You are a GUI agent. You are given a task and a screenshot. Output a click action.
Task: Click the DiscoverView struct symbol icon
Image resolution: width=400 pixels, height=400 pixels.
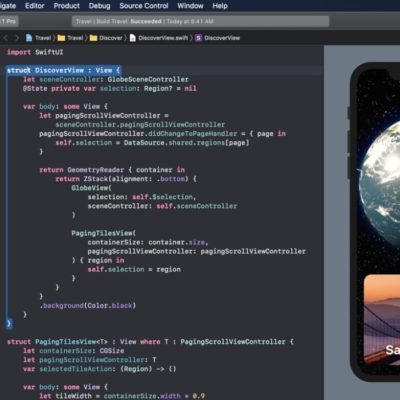(x=198, y=38)
